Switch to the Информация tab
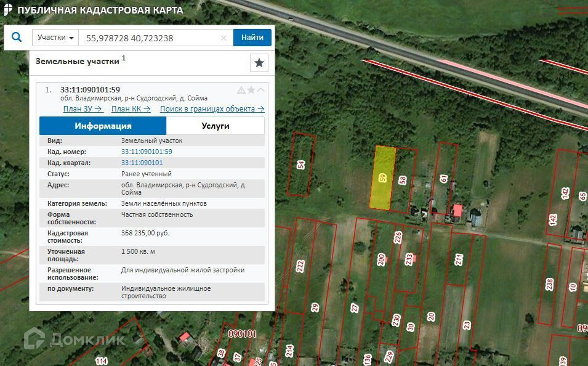Viewport: 588px width, 366px height. (103, 126)
